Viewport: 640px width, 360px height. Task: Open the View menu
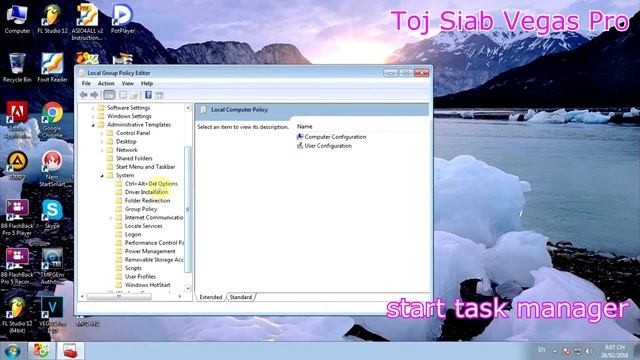[128, 83]
